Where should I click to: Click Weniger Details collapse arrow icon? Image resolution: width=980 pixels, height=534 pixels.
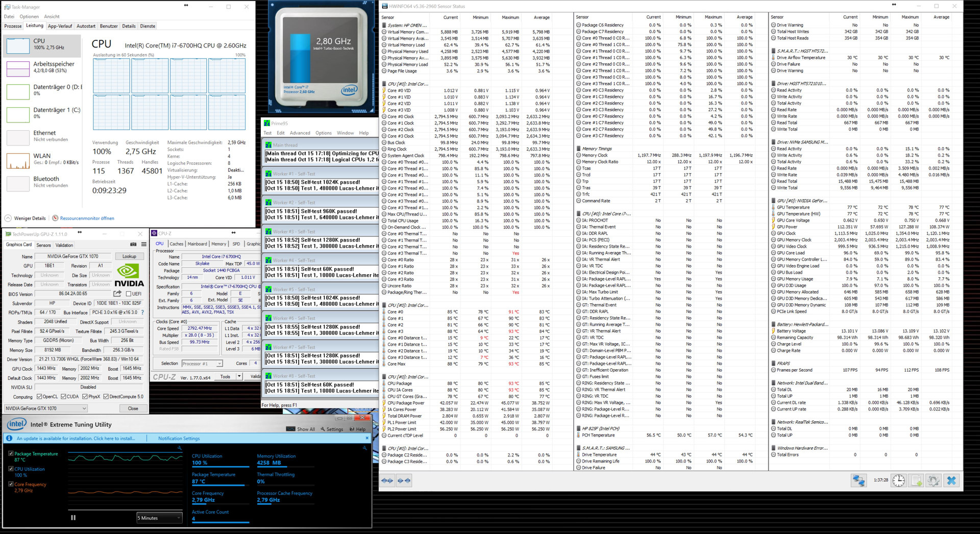click(8, 218)
